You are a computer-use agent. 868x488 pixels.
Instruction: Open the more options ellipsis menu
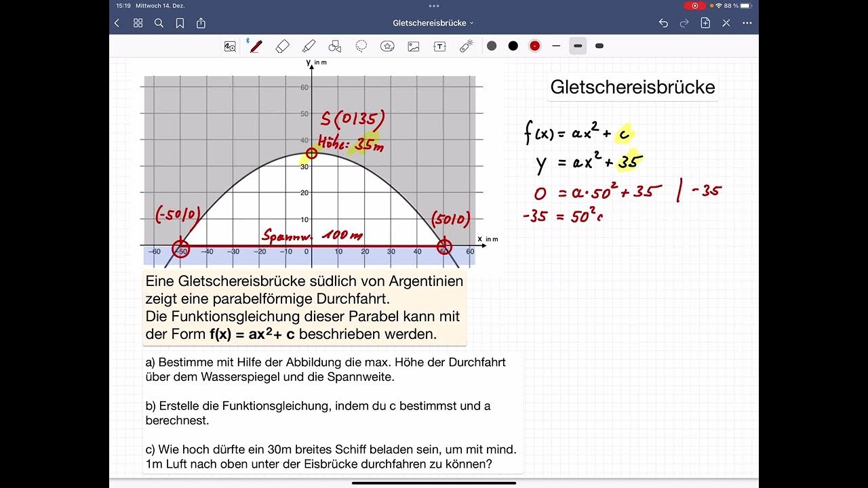pyautogui.click(x=747, y=23)
